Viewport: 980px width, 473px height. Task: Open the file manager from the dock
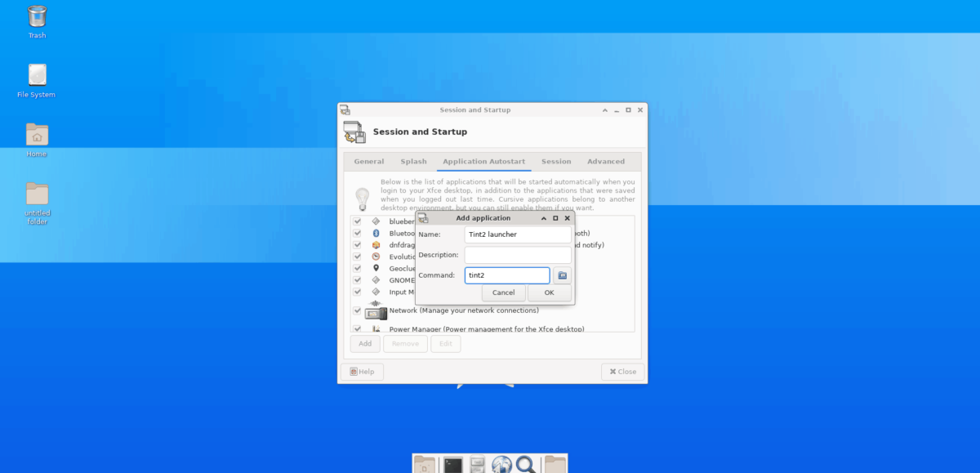(x=478, y=465)
